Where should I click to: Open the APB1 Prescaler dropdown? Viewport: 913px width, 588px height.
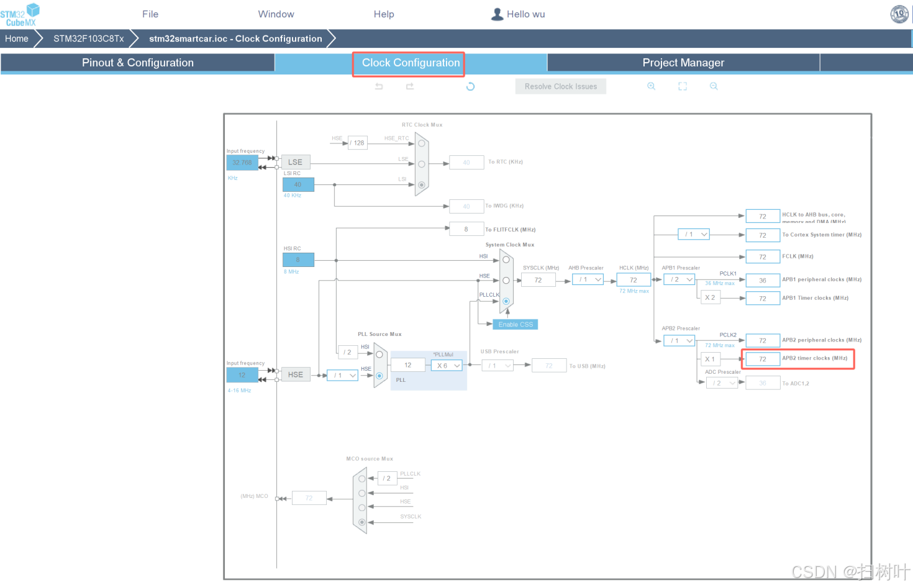(x=679, y=279)
